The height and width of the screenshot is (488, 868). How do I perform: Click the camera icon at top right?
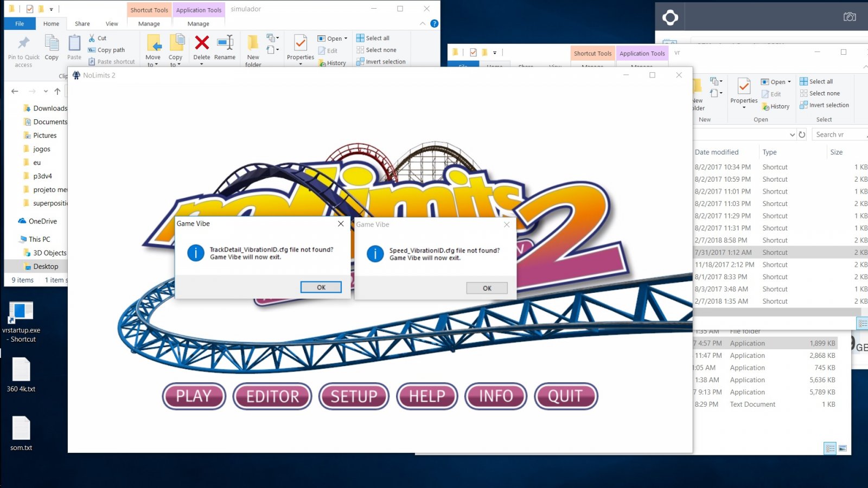click(850, 17)
